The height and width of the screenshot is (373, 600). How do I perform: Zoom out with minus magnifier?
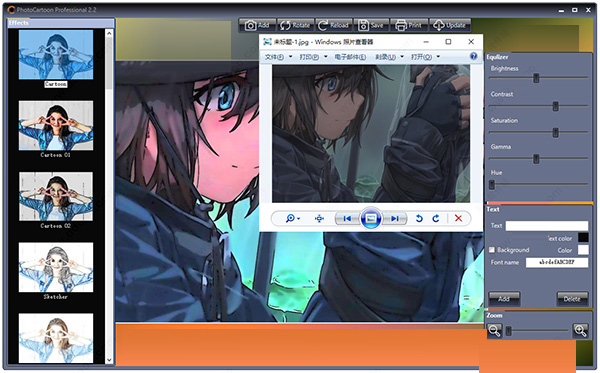(x=494, y=331)
